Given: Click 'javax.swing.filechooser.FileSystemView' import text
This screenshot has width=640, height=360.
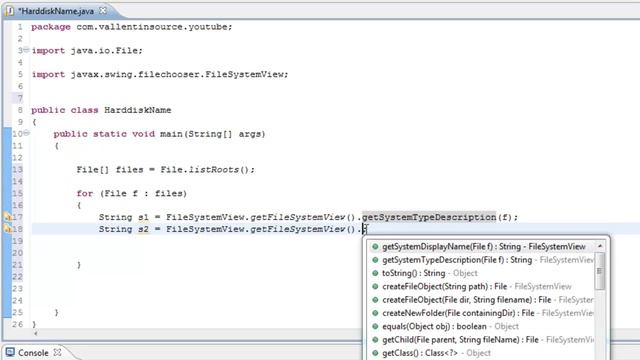Looking at the screenshot, I should point(178,74).
